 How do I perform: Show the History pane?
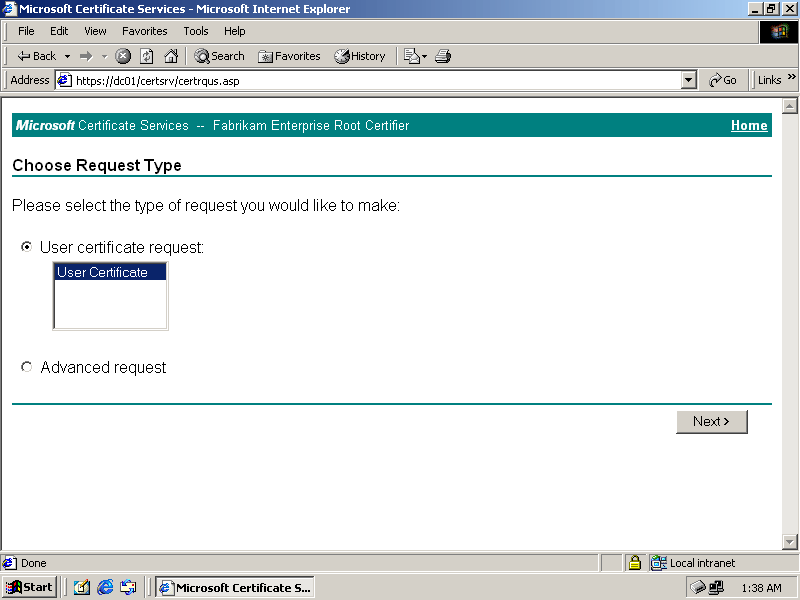point(359,56)
